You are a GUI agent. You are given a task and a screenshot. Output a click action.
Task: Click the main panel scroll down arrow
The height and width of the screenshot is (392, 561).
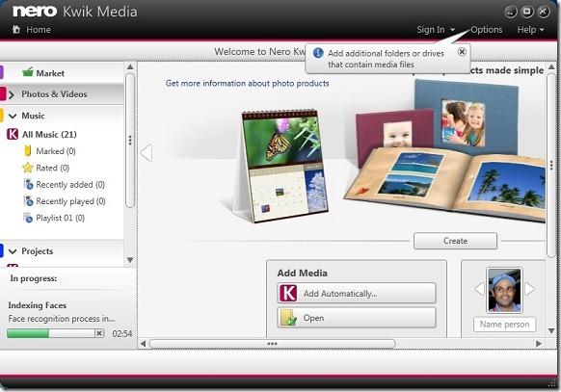click(x=551, y=331)
